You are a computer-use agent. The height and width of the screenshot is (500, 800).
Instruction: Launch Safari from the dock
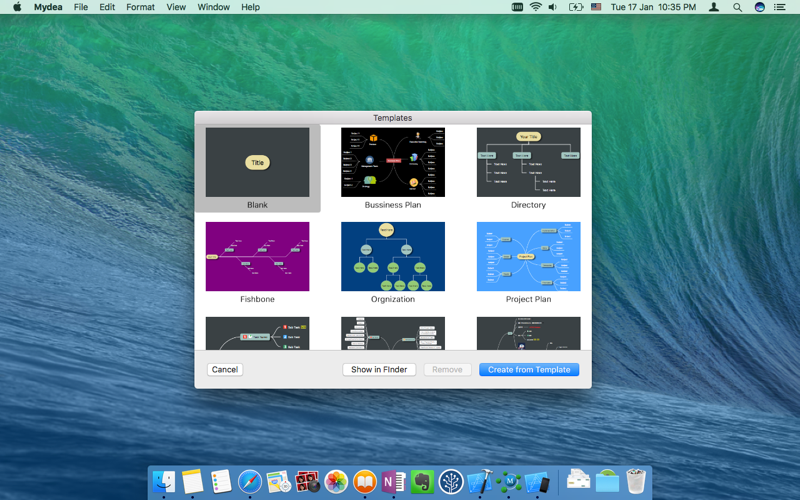pyautogui.click(x=250, y=482)
